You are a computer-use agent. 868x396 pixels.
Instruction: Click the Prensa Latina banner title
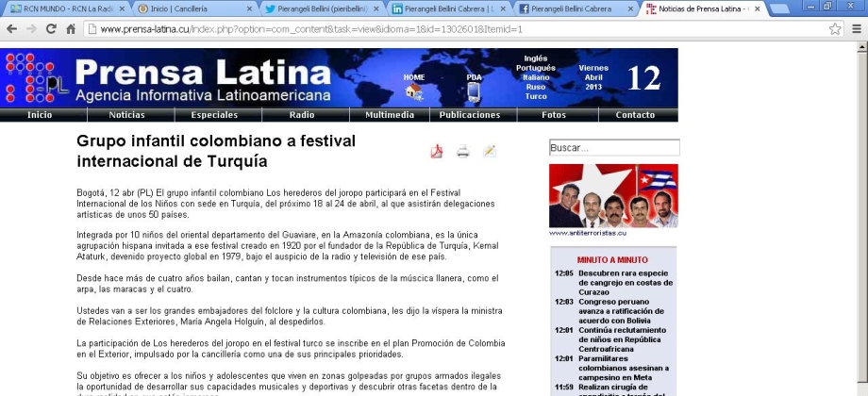(x=203, y=72)
